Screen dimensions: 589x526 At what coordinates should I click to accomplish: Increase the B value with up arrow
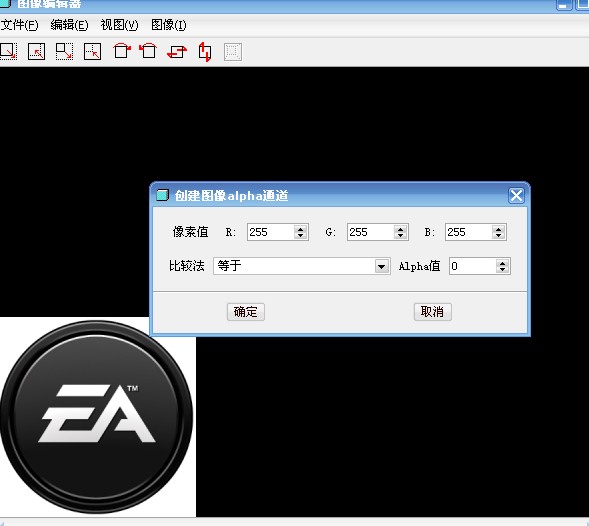498,228
